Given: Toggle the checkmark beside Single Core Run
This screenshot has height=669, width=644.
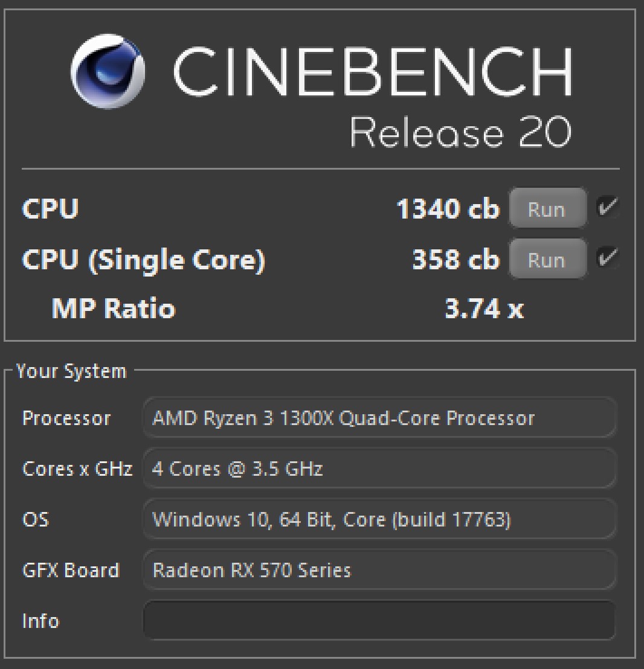Looking at the screenshot, I should point(608,257).
